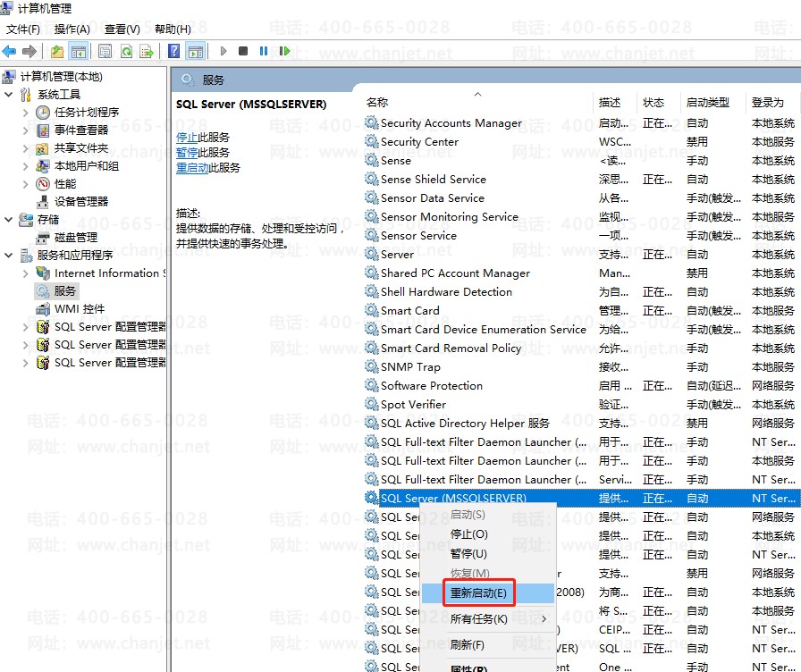
Task: Collapse the 服务和应用程序 tree node
Action: [8, 256]
